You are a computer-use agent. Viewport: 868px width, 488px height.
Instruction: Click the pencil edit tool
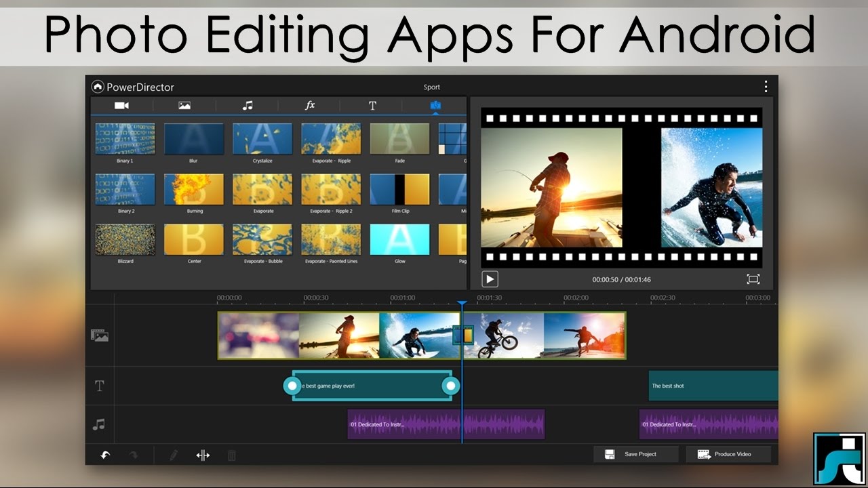(174, 455)
